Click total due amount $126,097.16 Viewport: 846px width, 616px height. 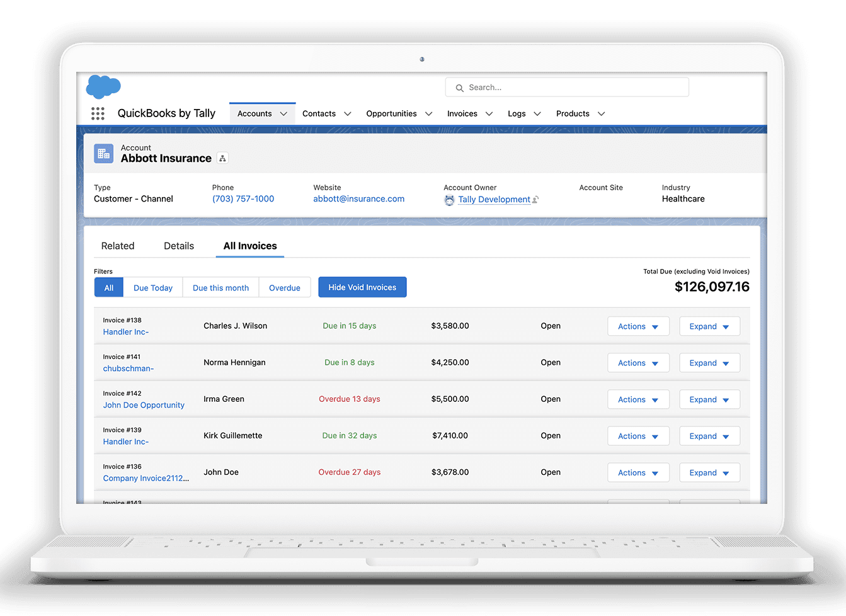(712, 287)
